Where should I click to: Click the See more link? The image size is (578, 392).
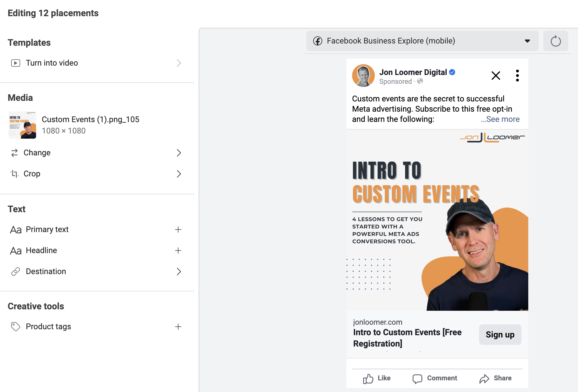(x=500, y=119)
